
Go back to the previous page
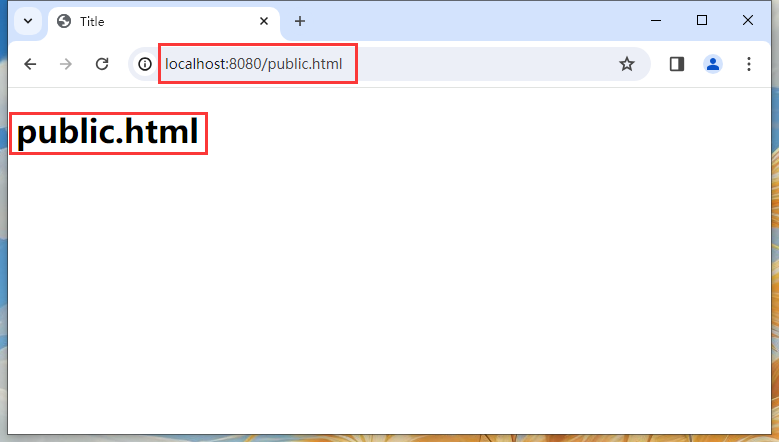(30, 64)
